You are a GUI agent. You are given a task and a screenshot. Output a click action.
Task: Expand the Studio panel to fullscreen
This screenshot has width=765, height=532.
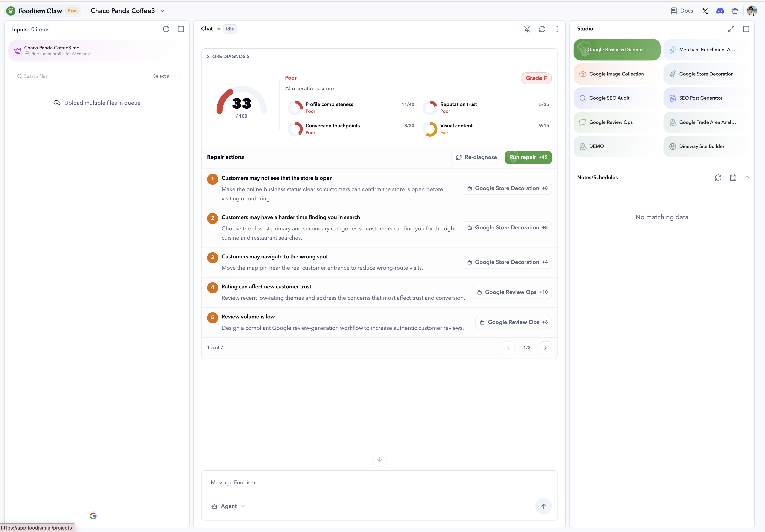point(731,29)
